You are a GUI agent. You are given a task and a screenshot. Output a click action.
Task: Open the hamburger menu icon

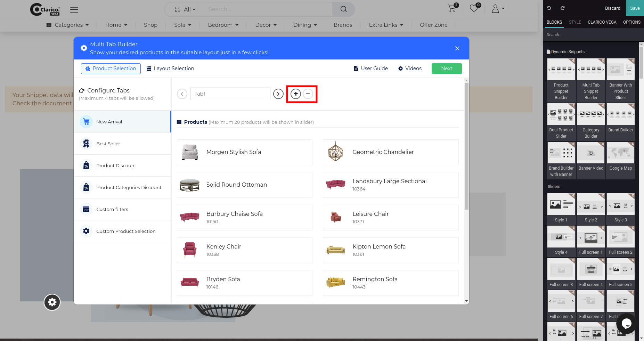[x=74, y=10]
